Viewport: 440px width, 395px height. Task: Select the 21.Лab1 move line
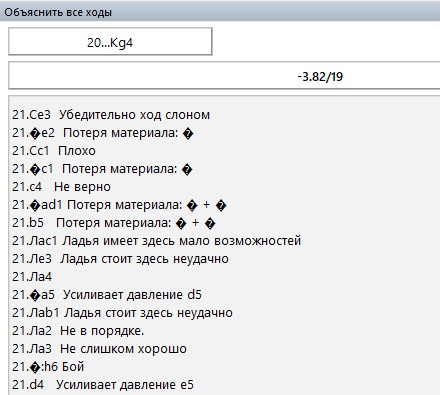click(x=122, y=313)
